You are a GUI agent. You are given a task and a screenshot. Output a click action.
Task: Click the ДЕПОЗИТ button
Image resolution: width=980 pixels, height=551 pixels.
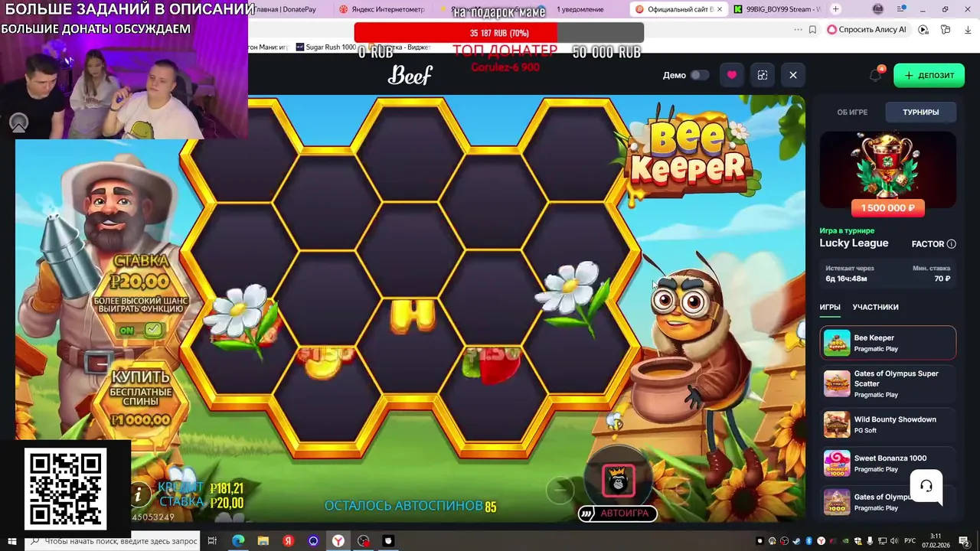[929, 75]
